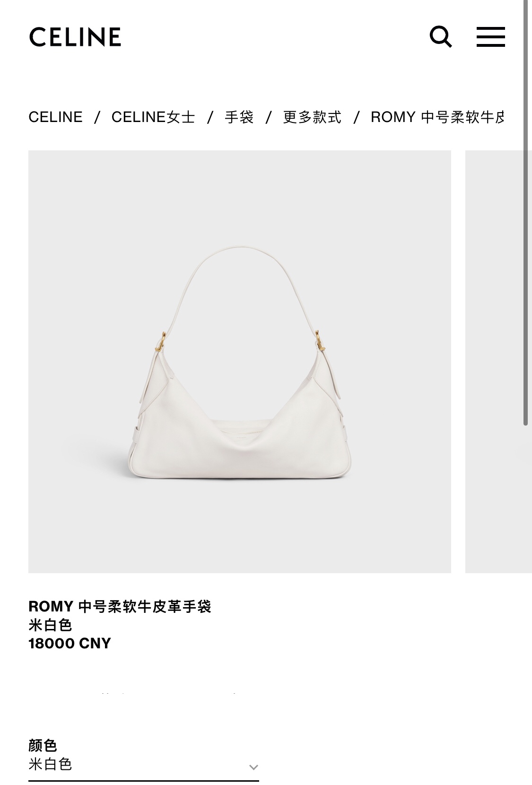This screenshot has height=785, width=532.
Task: Click the CELINE logo in header
Action: 75,37
